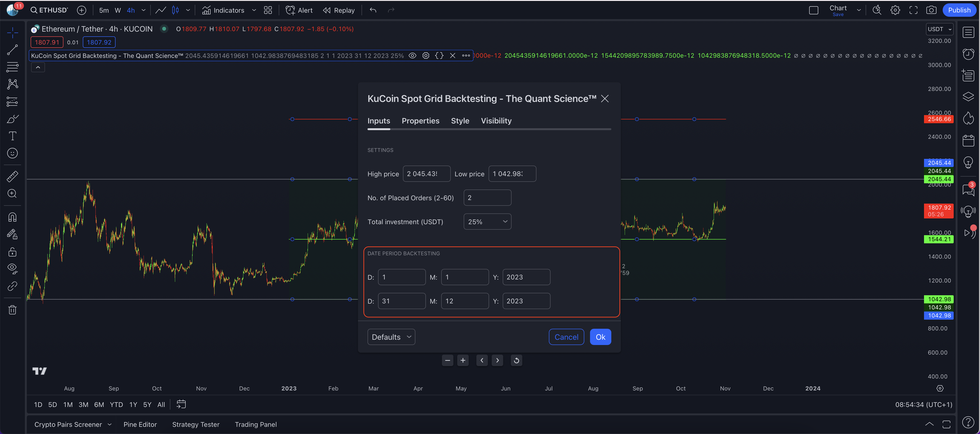The width and height of the screenshot is (980, 434).
Task: Select the Text annotation tool
Action: coord(12,136)
